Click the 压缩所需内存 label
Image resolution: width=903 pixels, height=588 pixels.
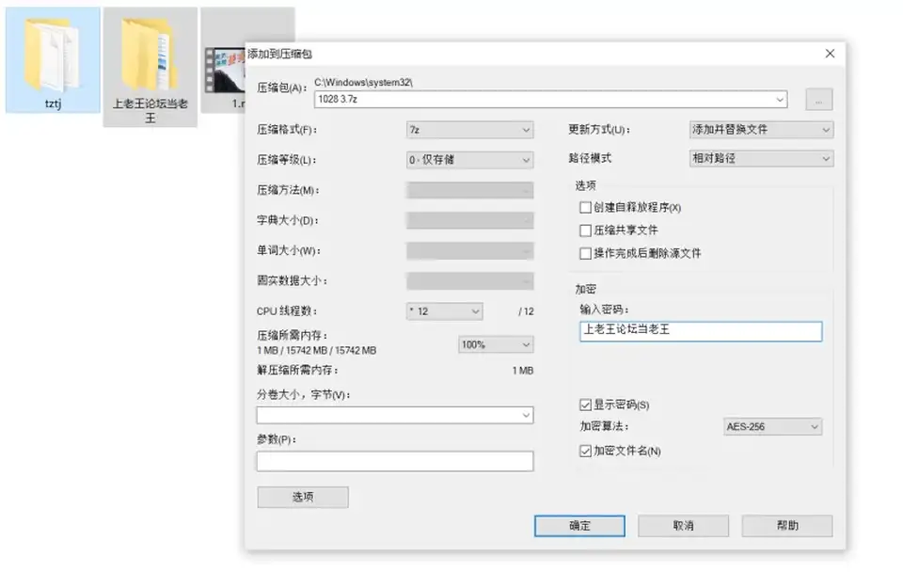(292, 335)
